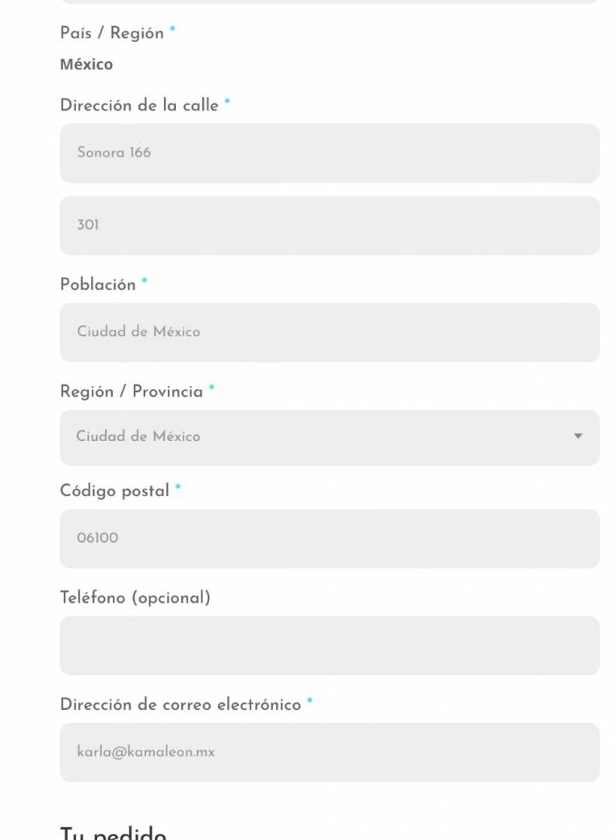Click the Código postal field showing 06100
Viewport: 616px width, 840px height.
point(330,538)
